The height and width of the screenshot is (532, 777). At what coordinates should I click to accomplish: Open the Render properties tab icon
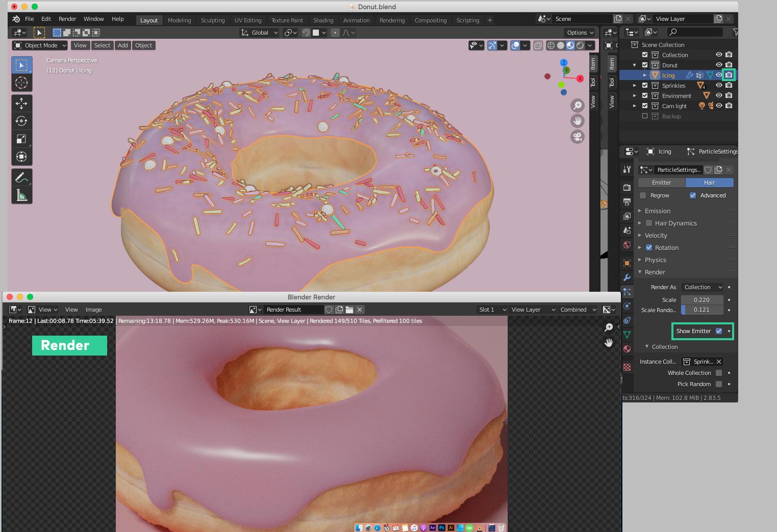(627, 188)
